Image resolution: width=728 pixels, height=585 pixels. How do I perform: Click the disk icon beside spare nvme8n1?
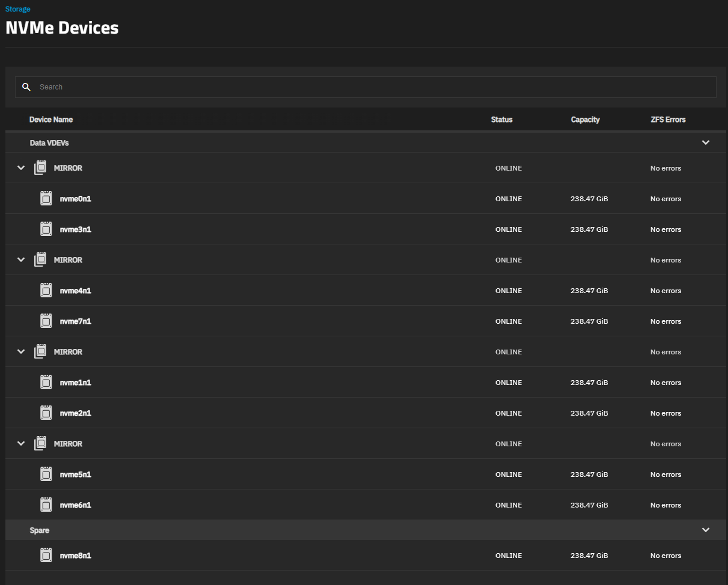coord(46,555)
